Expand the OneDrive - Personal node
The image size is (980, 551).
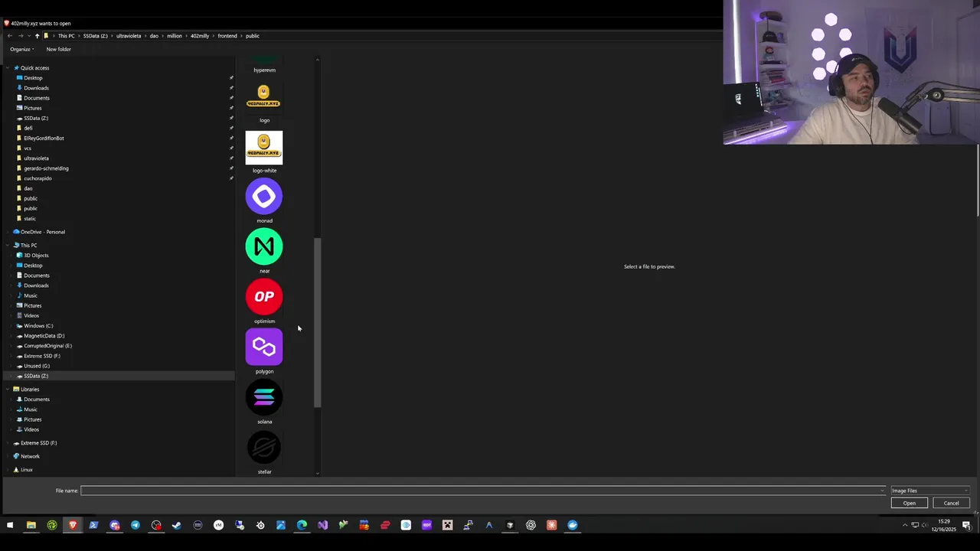pos(8,232)
